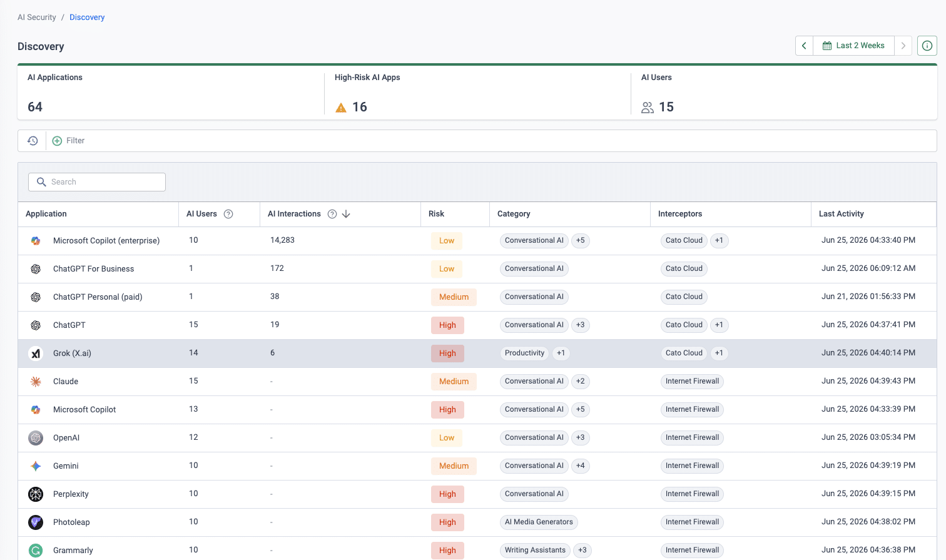Click the AI Users help question icon

tap(228, 214)
